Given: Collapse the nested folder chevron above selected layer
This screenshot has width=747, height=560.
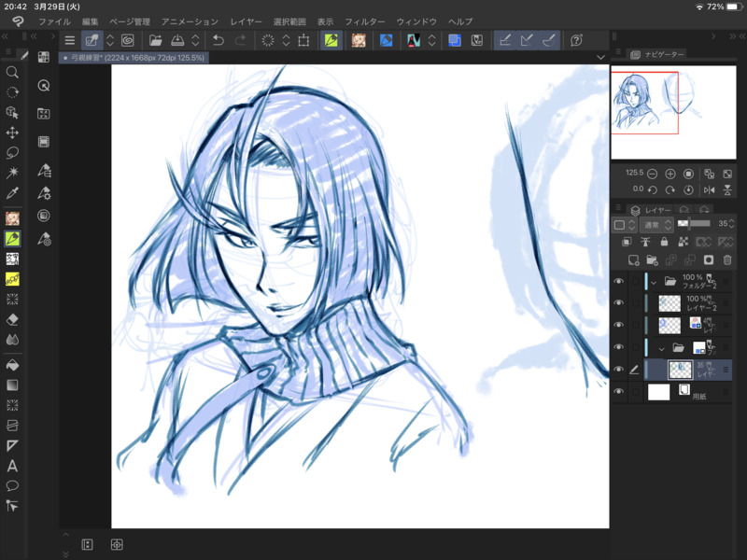Looking at the screenshot, I should point(661,348).
